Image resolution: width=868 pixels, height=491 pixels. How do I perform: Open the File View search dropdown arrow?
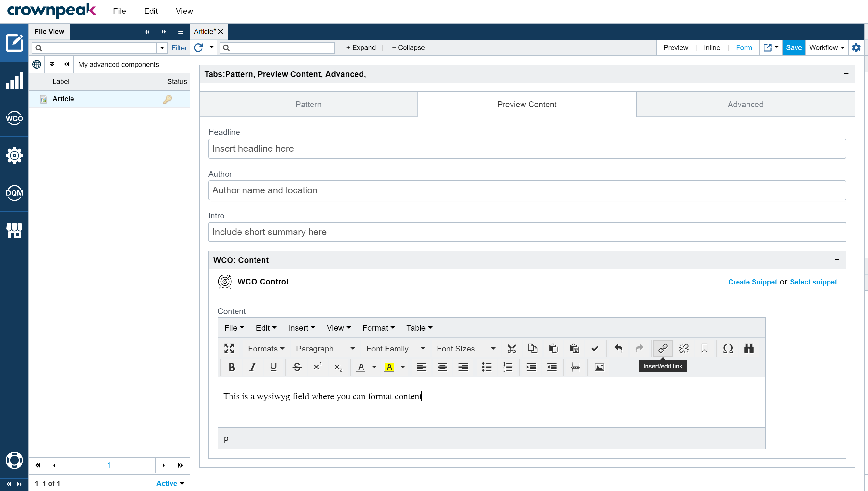pyautogui.click(x=162, y=48)
